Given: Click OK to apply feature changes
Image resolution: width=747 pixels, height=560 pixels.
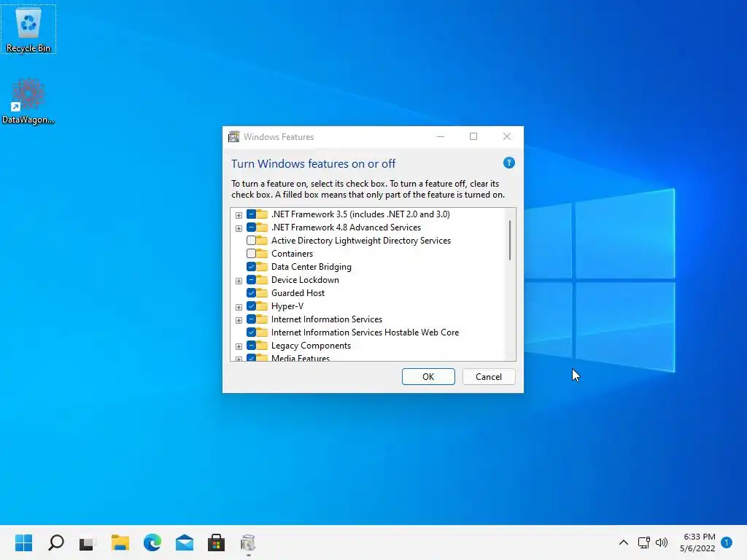Looking at the screenshot, I should pyautogui.click(x=428, y=377).
